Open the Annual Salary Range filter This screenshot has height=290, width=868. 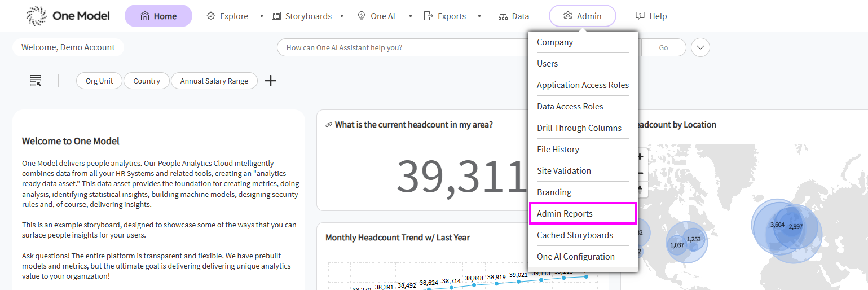pyautogui.click(x=214, y=81)
